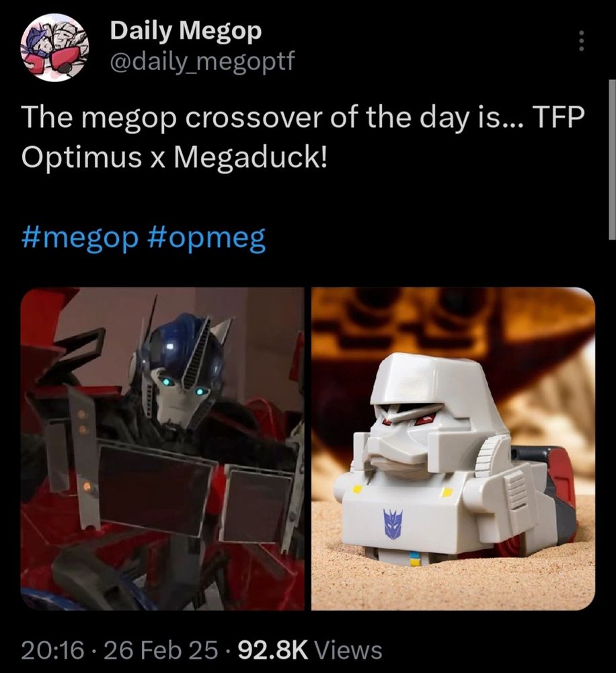Open the Daily Megop profile avatar
The height and width of the screenshot is (673, 616).
coord(54,47)
